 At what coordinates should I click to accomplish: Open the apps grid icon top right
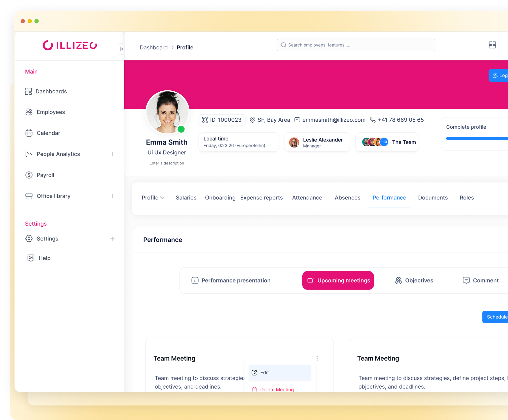[492, 45]
